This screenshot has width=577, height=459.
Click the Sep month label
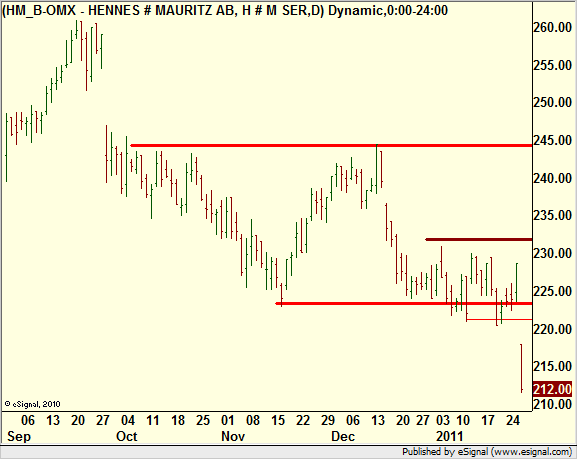[x=19, y=437]
